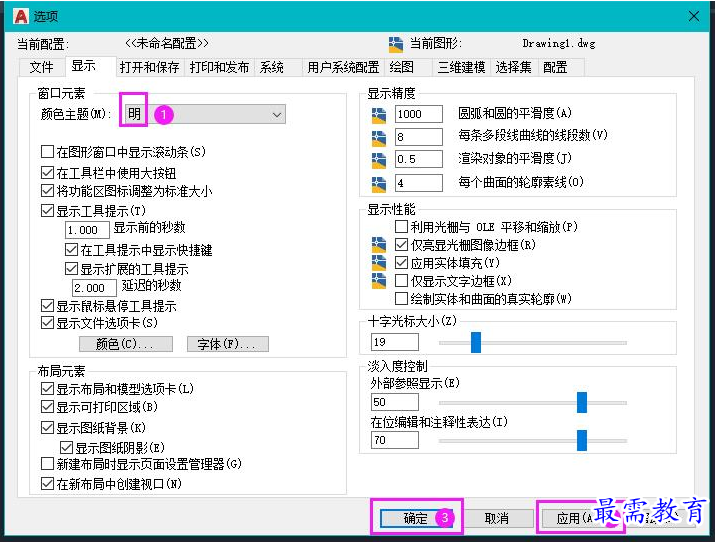Image resolution: width=715 pixels, height=542 pixels.
Task: Click the polyline segments field showing 8
Action: pyautogui.click(x=419, y=137)
